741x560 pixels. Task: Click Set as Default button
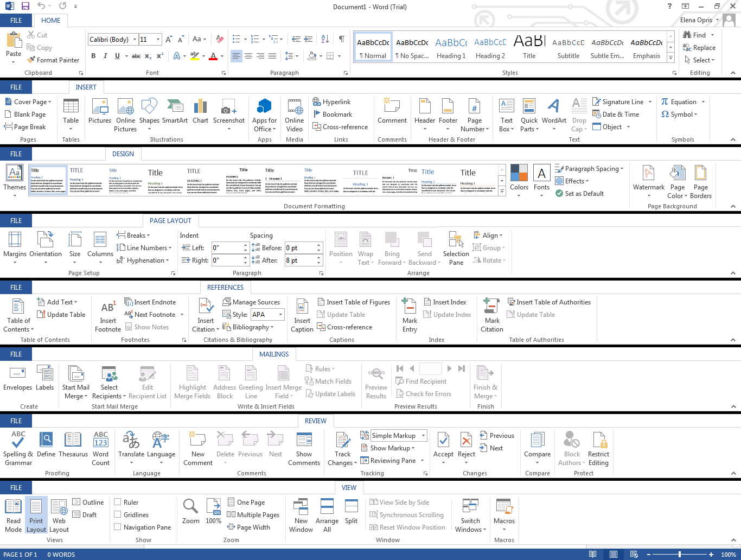[x=584, y=194]
